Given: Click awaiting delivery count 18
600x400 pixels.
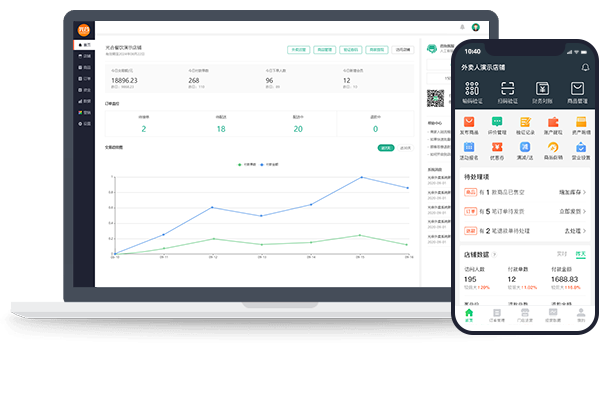Looking at the screenshot, I should pos(221,129).
